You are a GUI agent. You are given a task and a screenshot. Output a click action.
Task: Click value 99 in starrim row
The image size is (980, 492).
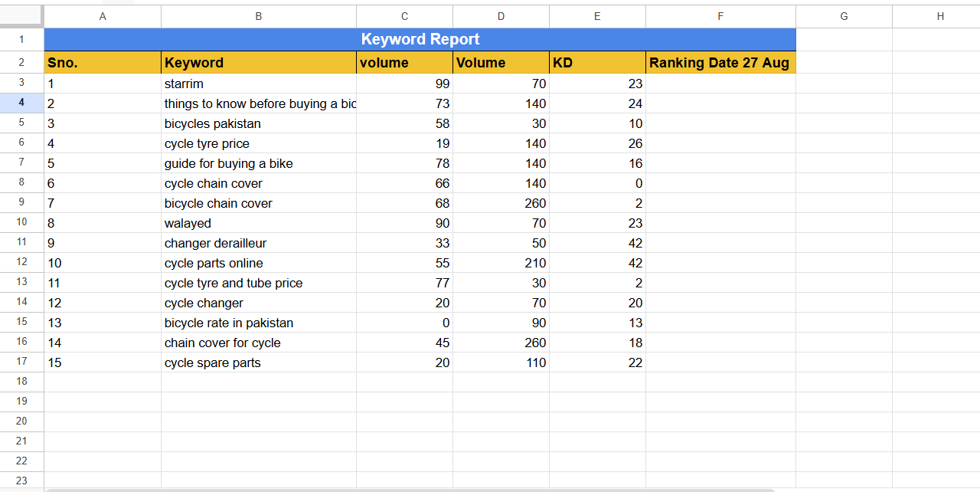[x=404, y=84]
